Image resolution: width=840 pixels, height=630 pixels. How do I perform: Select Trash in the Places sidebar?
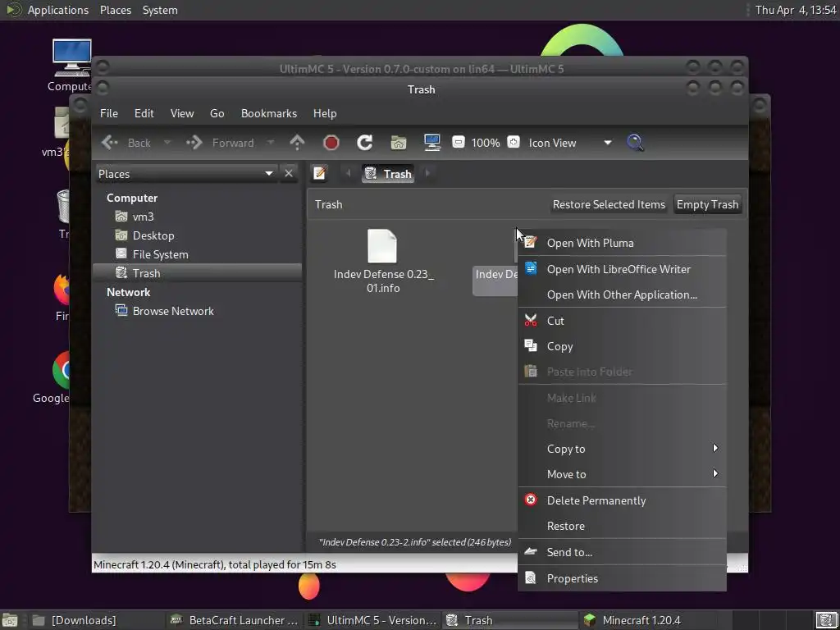(x=197, y=273)
